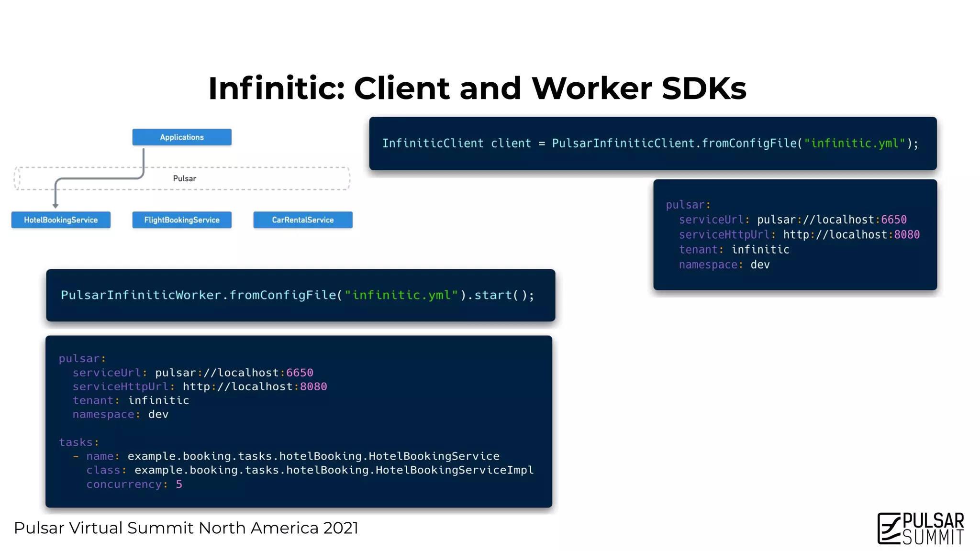The width and height of the screenshot is (980, 551).
Task: Click the InfiniticClient client code line
Action: point(650,143)
